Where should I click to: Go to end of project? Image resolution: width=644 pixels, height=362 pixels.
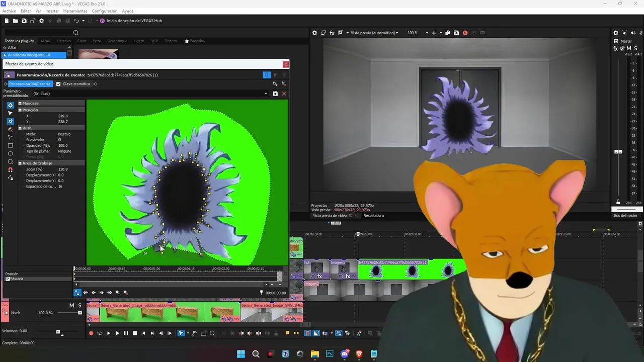point(152,333)
